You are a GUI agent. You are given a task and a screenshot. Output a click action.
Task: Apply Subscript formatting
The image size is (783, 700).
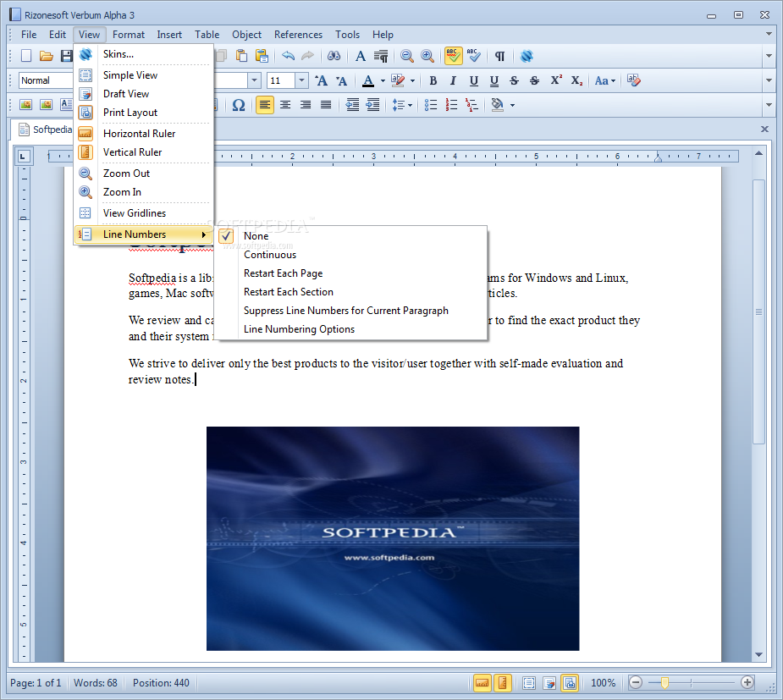coord(576,80)
